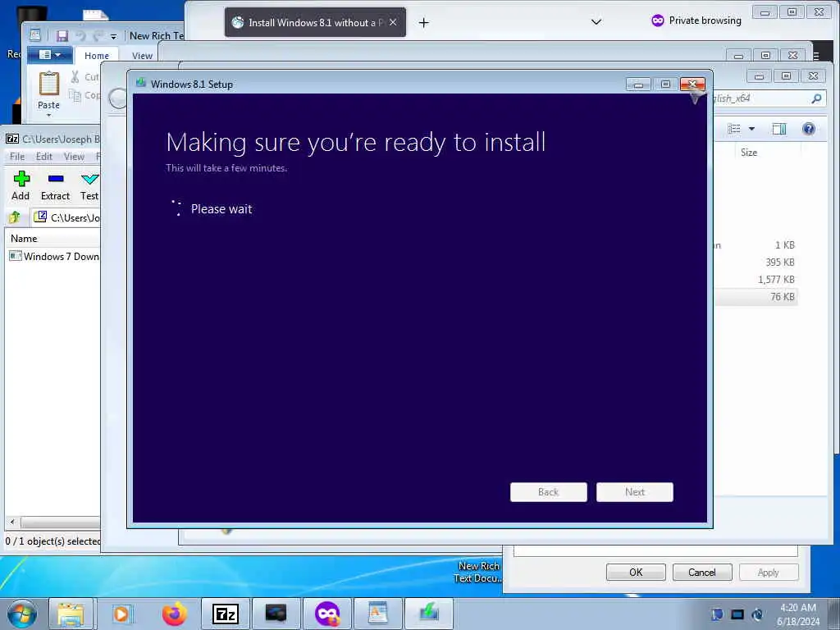Click the Windows 8.1 Setup title icon
This screenshot has height=630, width=840.
pos(141,83)
